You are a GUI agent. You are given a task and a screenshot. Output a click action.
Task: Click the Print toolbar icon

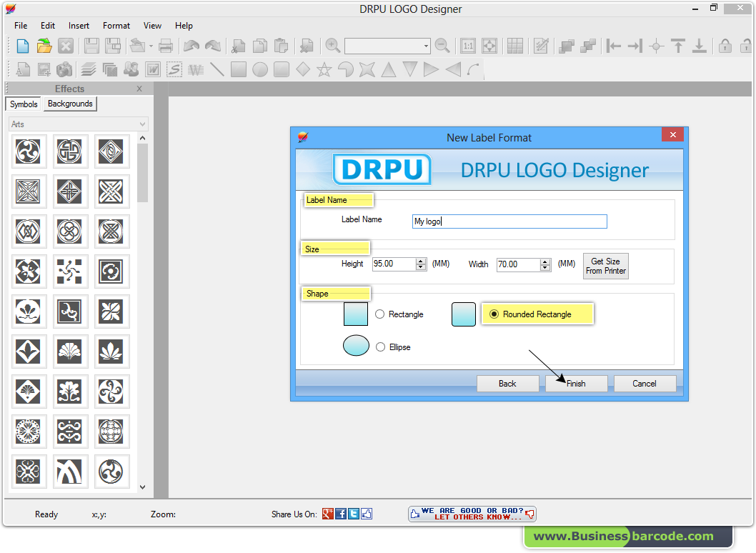point(165,46)
